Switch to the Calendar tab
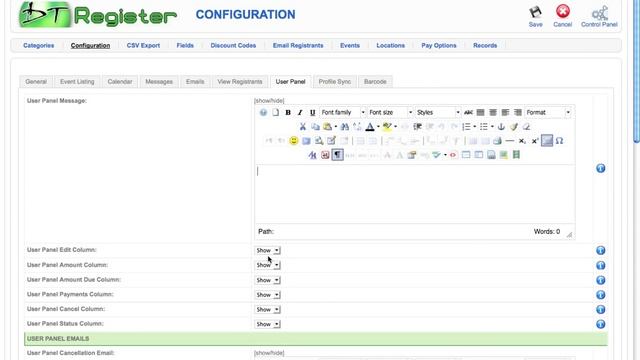 pyautogui.click(x=120, y=82)
